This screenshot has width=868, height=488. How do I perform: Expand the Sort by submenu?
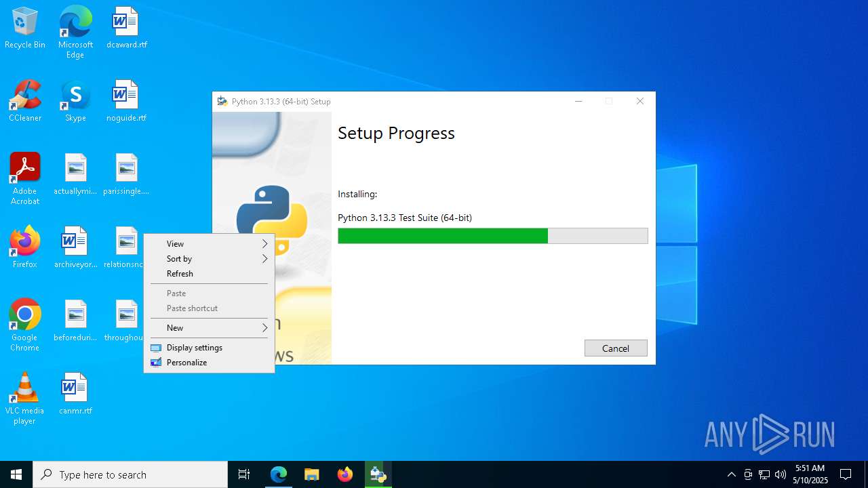209,259
